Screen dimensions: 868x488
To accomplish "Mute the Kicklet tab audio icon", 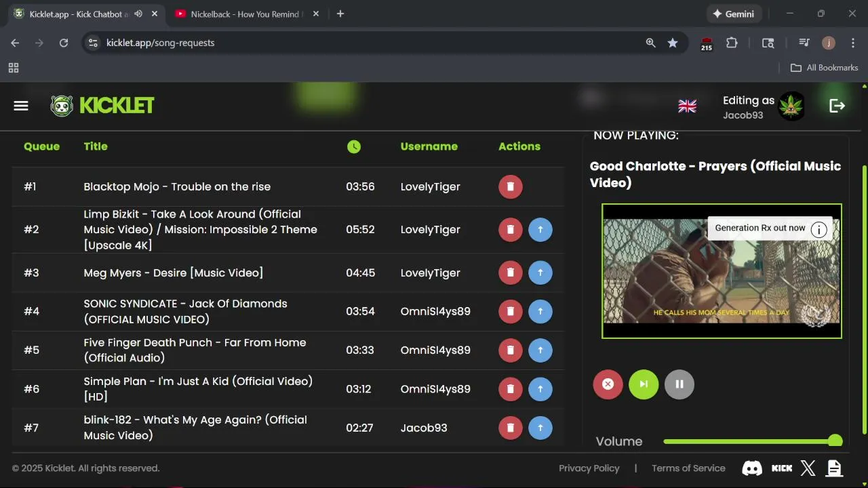I will click(138, 14).
